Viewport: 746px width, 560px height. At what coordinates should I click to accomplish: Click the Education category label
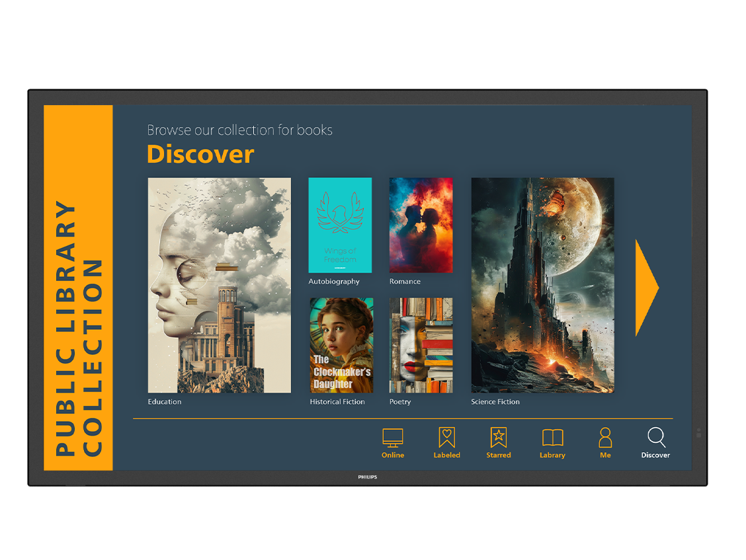click(x=165, y=402)
